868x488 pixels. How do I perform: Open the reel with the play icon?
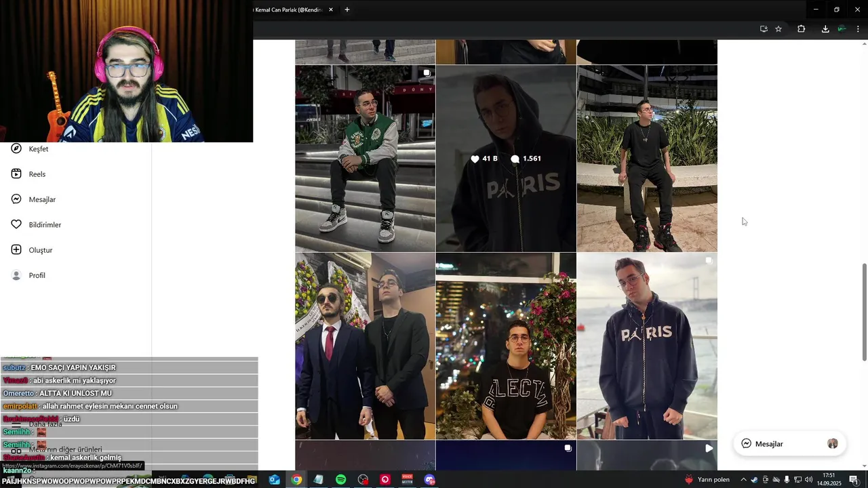pyautogui.click(x=647, y=455)
